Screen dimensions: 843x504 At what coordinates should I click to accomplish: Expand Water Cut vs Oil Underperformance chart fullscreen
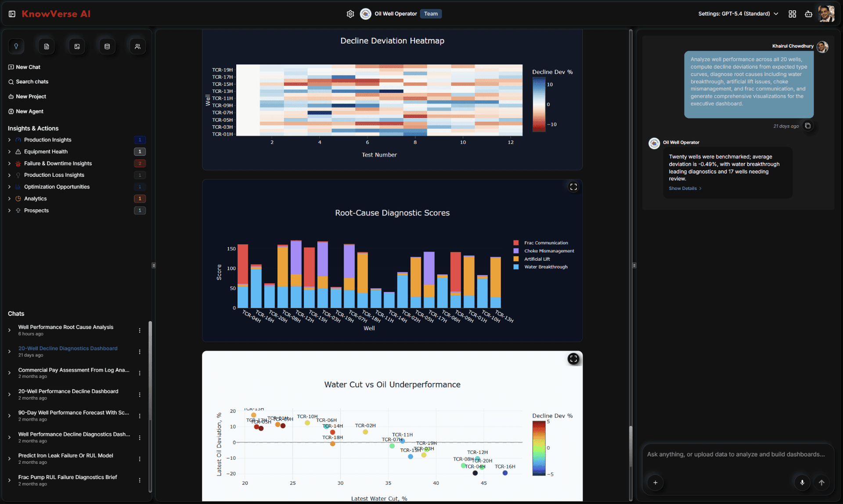pyautogui.click(x=573, y=359)
